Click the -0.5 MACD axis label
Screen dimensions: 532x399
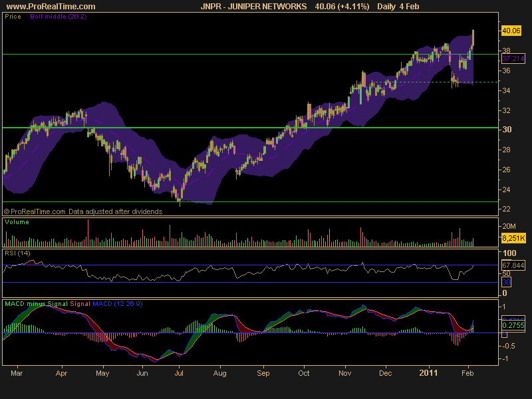(507, 346)
